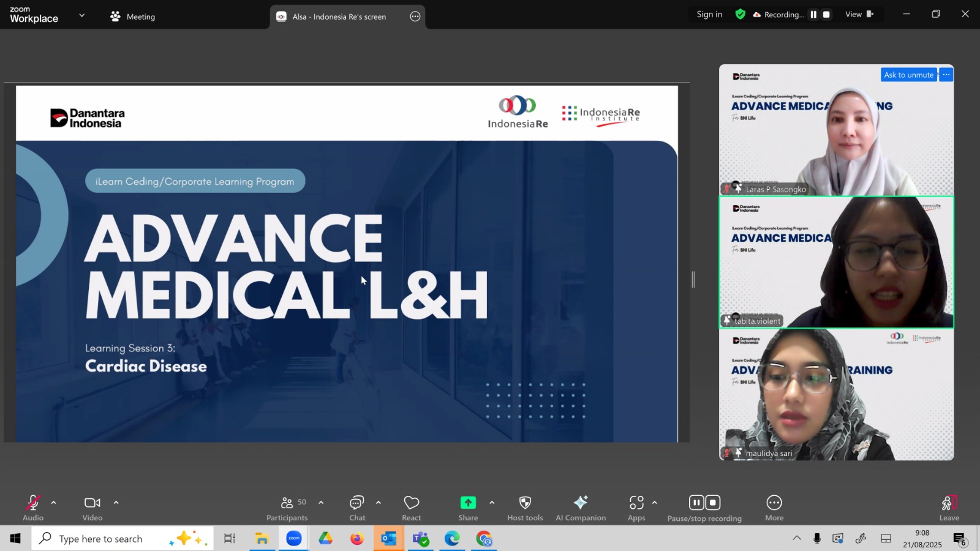
Task: Open the Apps panel
Action: (636, 508)
